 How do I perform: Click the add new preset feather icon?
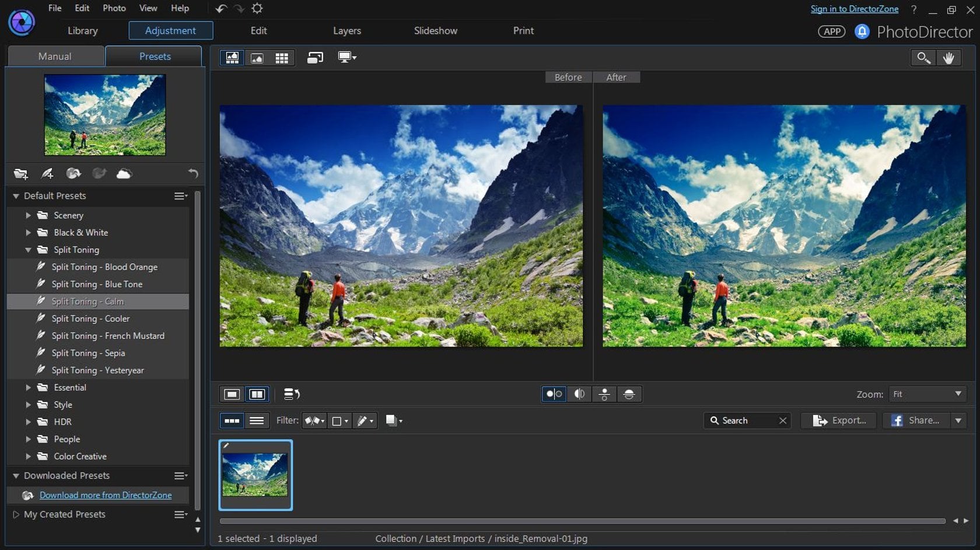point(47,173)
